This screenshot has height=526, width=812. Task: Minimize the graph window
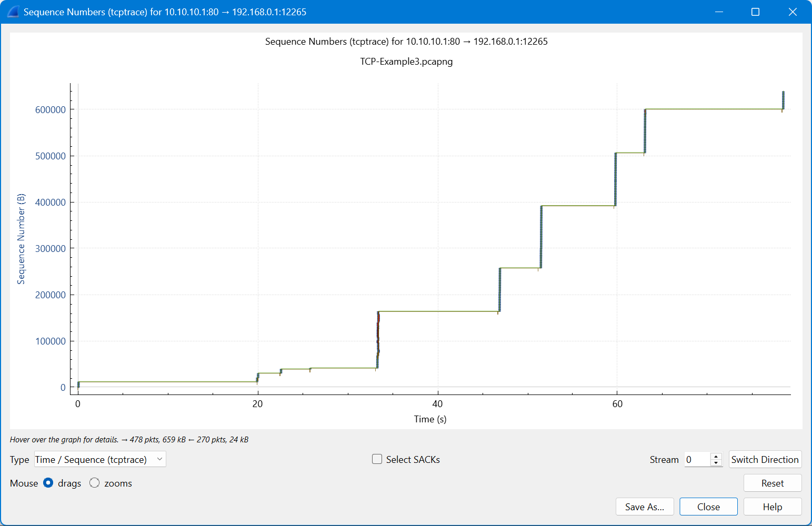[719, 12]
